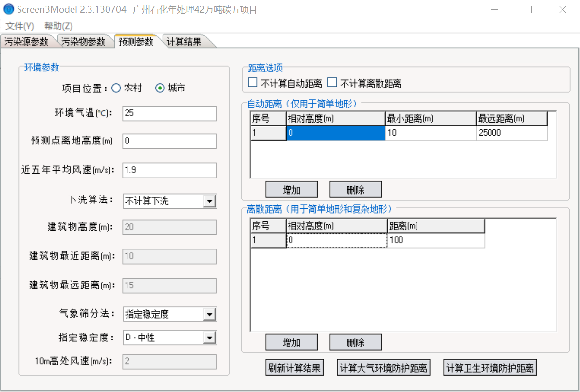Open the 文件(Y) menu

19,26
